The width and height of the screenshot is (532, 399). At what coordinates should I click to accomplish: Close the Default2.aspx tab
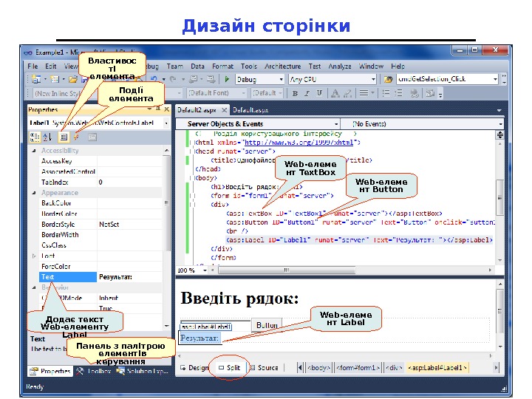pos(224,110)
